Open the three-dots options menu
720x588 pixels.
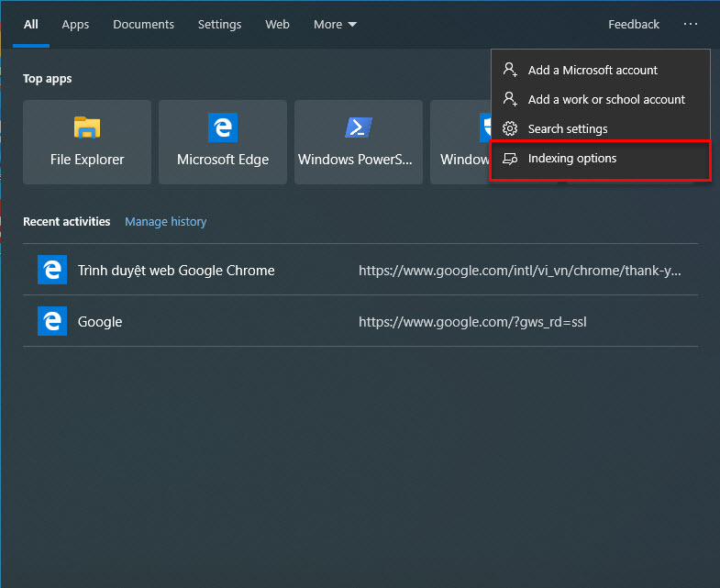click(x=690, y=24)
